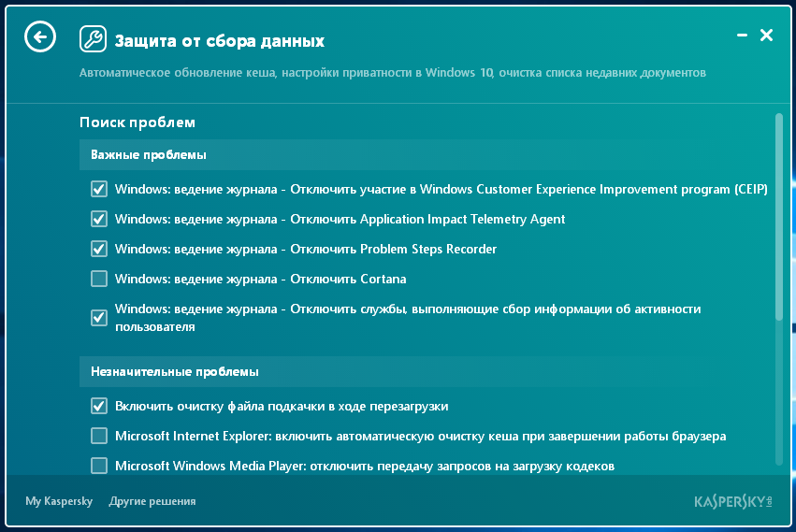Open the My Kaspersky link

click(59, 501)
